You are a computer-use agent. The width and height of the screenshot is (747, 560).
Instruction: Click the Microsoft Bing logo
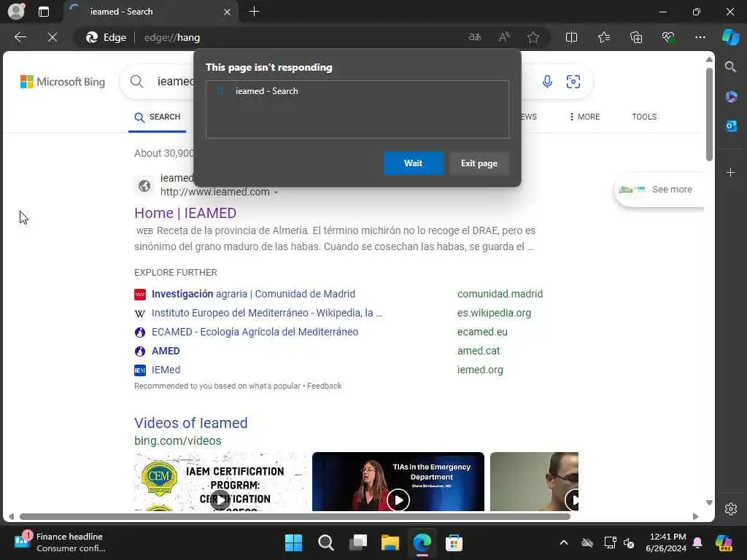pyautogui.click(x=63, y=82)
